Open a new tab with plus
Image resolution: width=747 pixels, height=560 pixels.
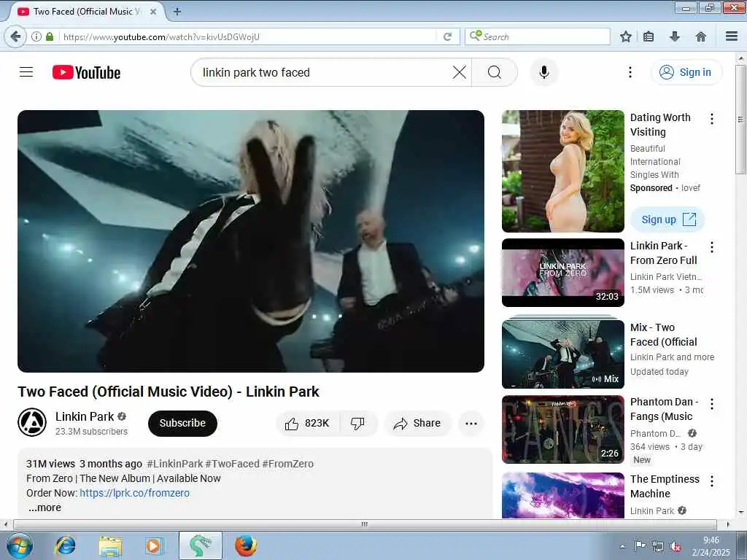177,12
